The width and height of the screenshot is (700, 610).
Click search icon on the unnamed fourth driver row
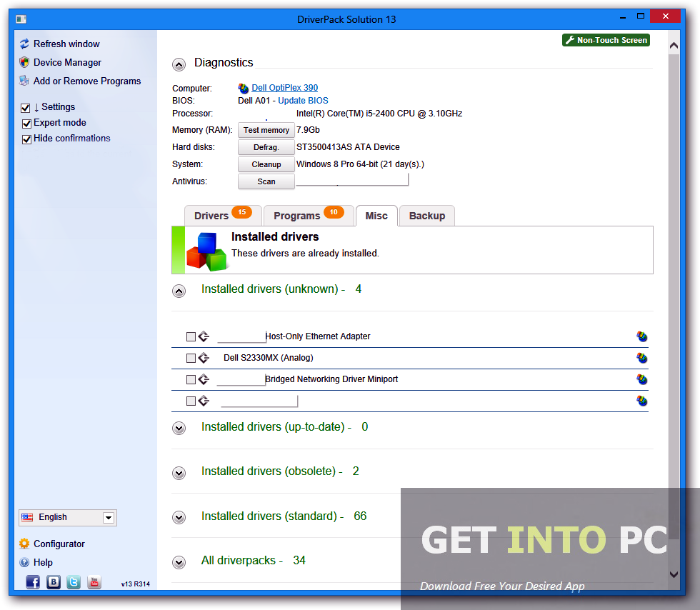641,401
